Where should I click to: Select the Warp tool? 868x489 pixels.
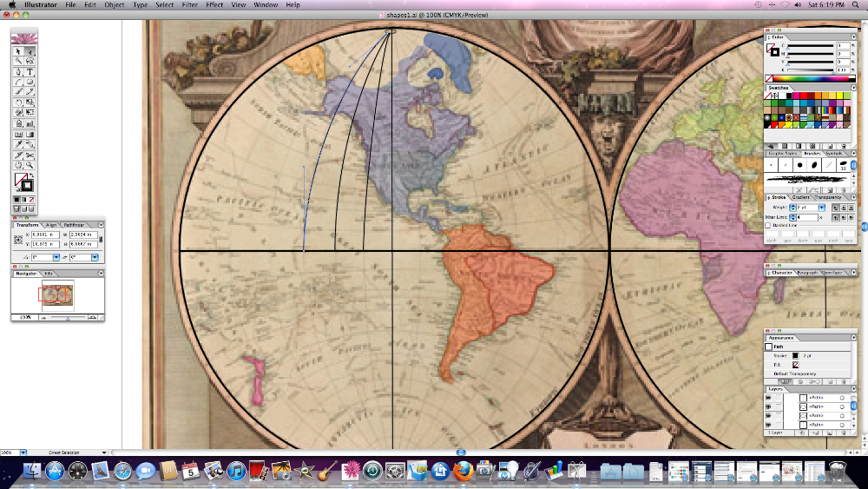pyautogui.click(x=18, y=112)
